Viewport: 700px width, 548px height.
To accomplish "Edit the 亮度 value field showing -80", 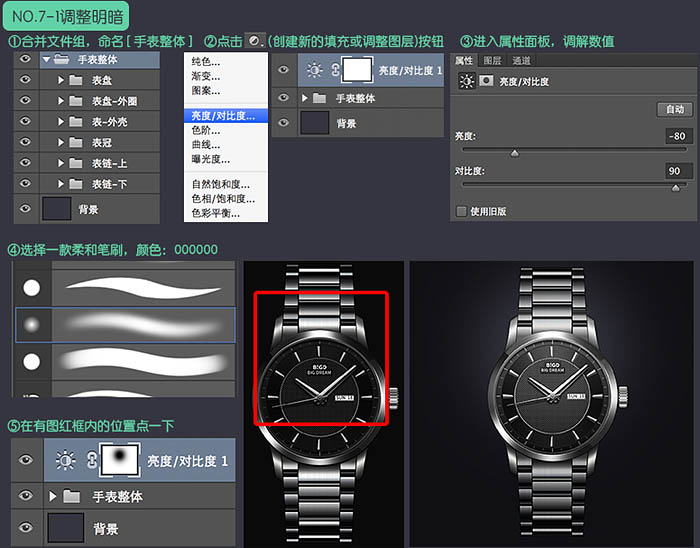I will (x=679, y=136).
